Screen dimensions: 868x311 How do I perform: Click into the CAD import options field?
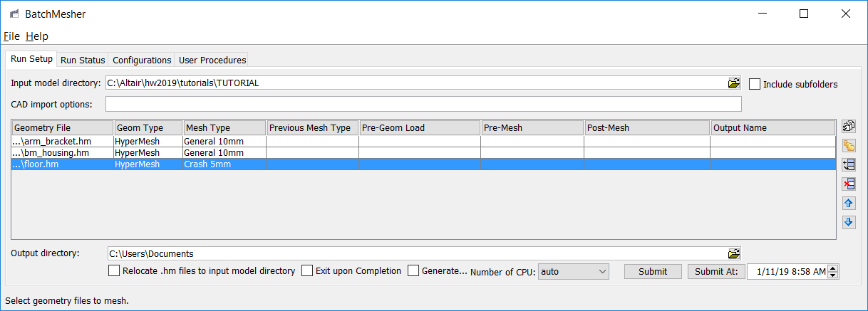pyautogui.click(x=423, y=105)
